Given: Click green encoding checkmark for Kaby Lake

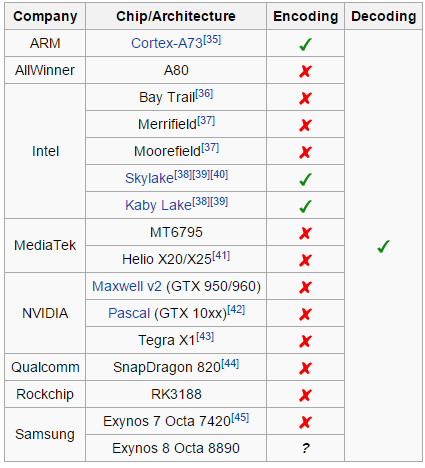Looking at the screenshot, I should coord(305,206).
